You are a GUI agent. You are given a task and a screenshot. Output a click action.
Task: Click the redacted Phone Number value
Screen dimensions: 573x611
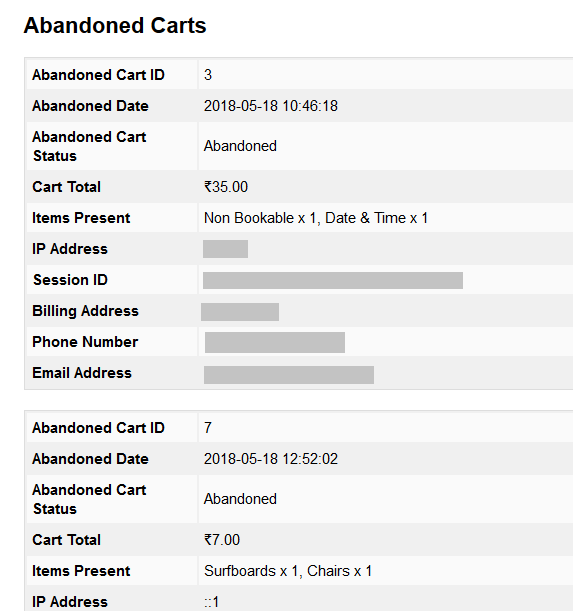point(275,343)
